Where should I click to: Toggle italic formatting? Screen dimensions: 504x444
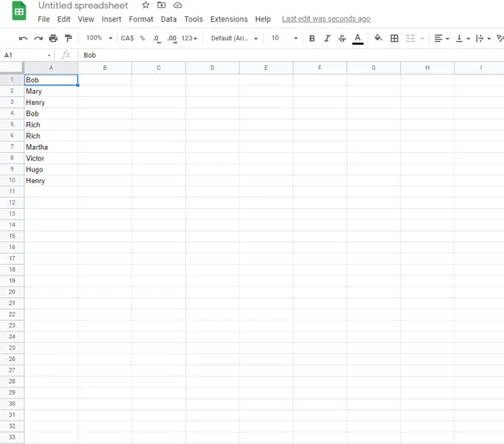tap(326, 38)
